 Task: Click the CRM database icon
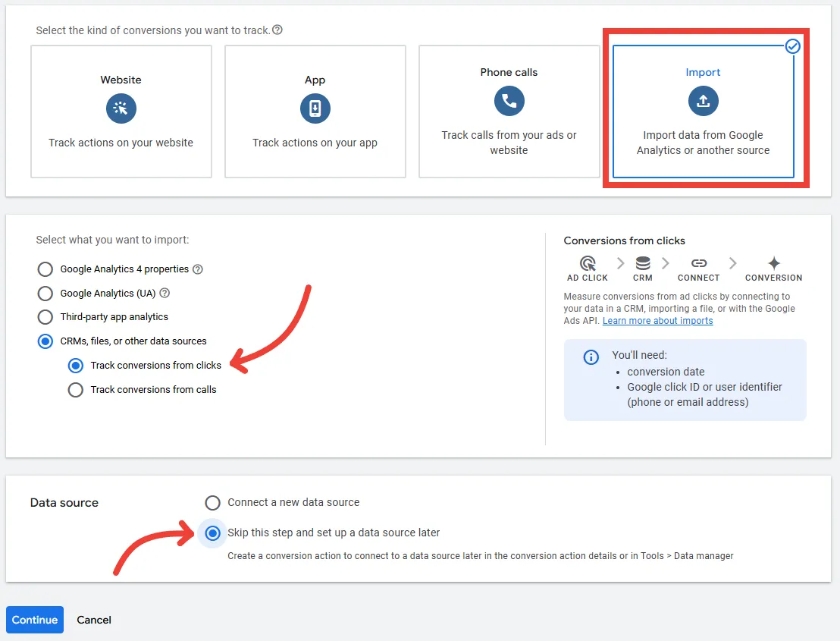click(643, 263)
